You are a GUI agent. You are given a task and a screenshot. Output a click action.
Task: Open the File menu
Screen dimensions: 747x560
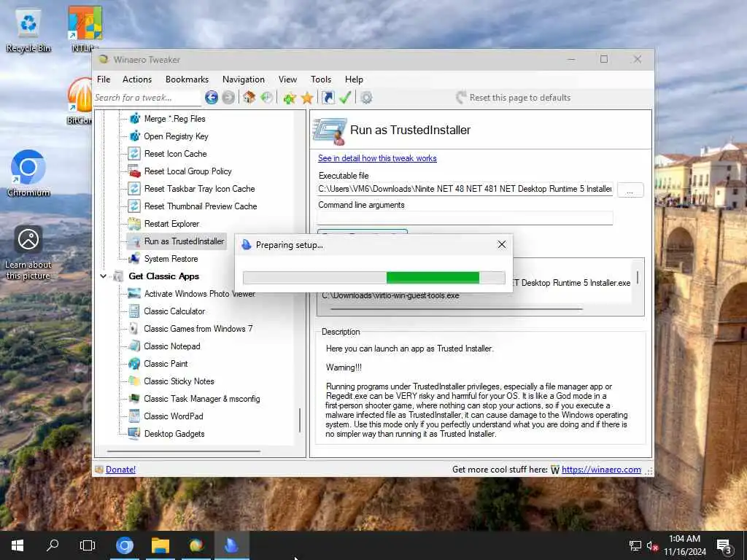[x=104, y=79]
